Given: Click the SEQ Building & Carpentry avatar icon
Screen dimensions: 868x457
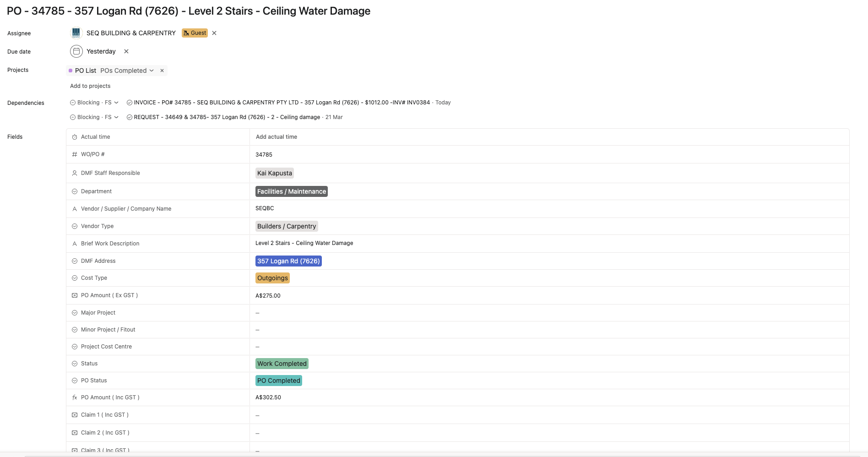Looking at the screenshot, I should pyautogui.click(x=76, y=33).
